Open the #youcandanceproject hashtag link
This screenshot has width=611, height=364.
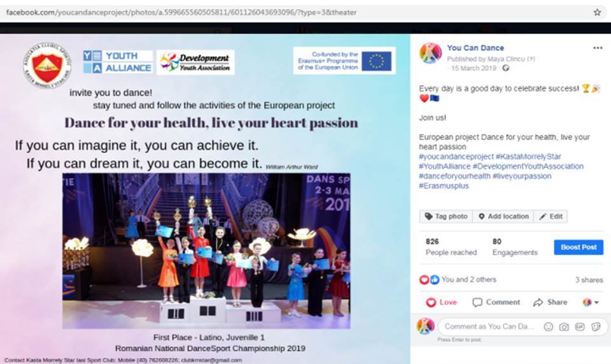point(456,157)
